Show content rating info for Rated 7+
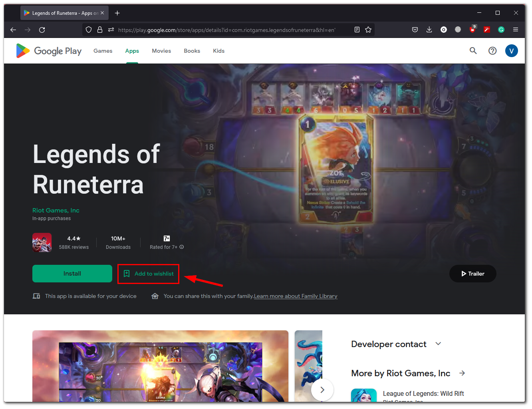This screenshot has width=532, height=409. coord(182,247)
